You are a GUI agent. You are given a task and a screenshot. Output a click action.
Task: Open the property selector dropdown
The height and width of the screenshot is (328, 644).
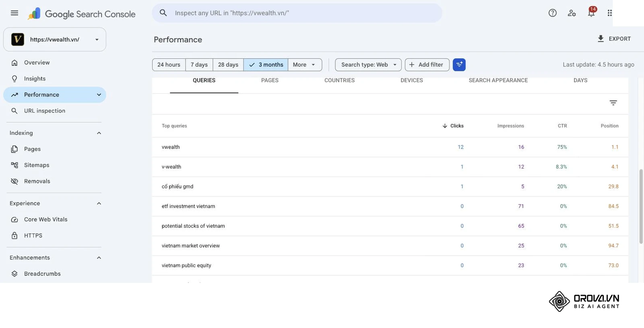coord(55,39)
